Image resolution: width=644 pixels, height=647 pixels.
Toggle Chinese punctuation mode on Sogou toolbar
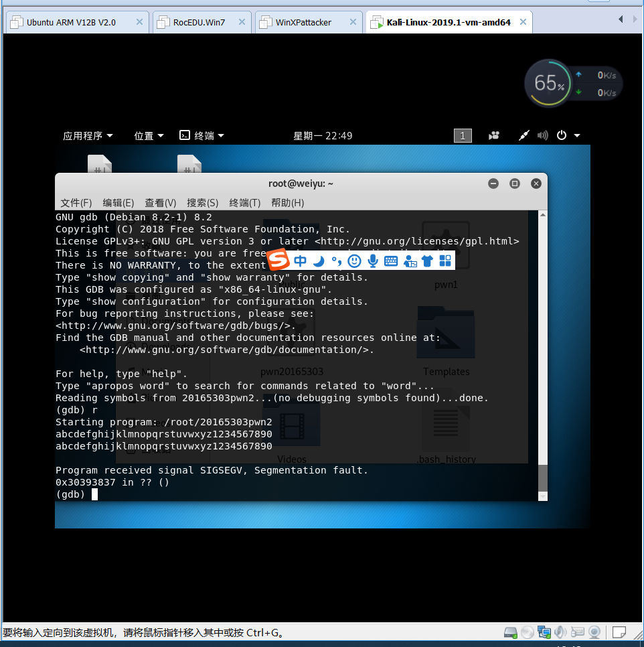pyautogui.click(x=337, y=261)
